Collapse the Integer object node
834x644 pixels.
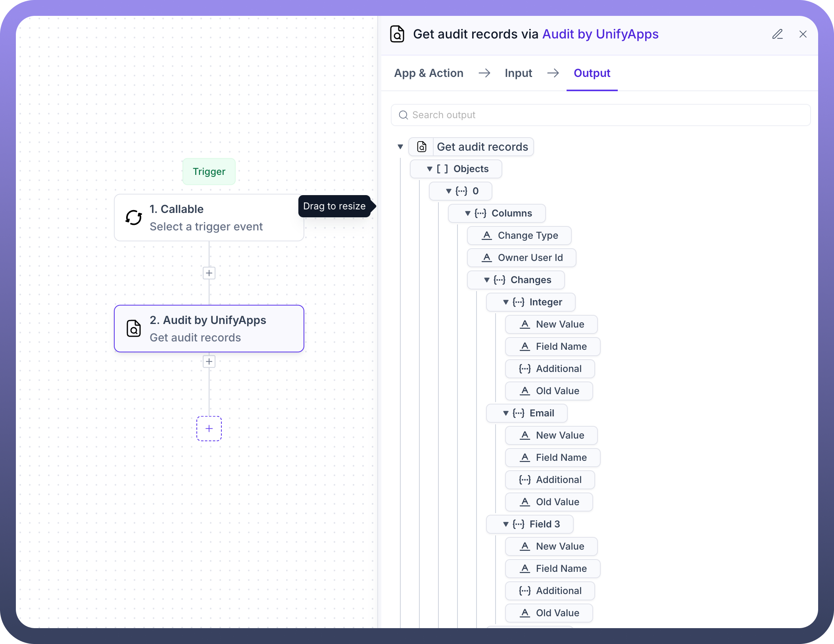pos(506,303)
